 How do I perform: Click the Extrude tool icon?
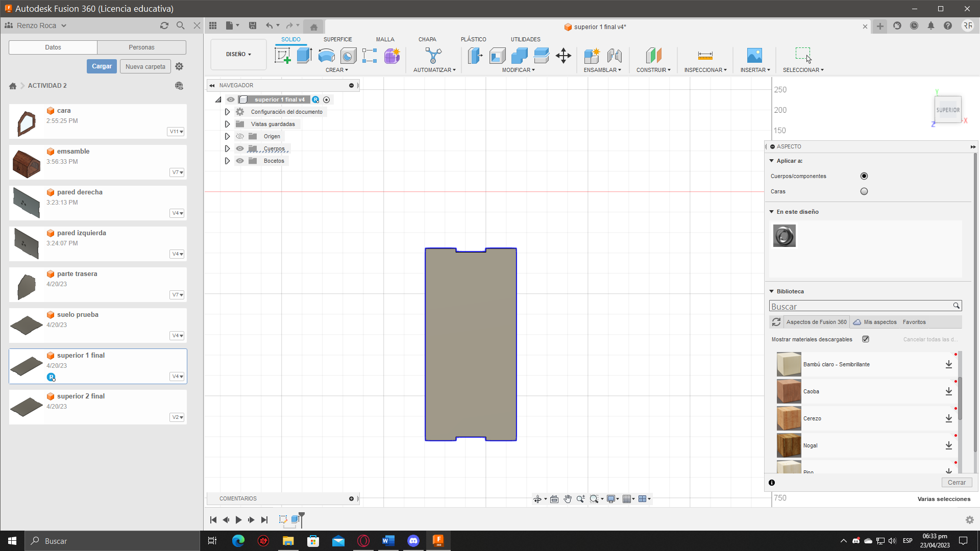pos(304,55)
